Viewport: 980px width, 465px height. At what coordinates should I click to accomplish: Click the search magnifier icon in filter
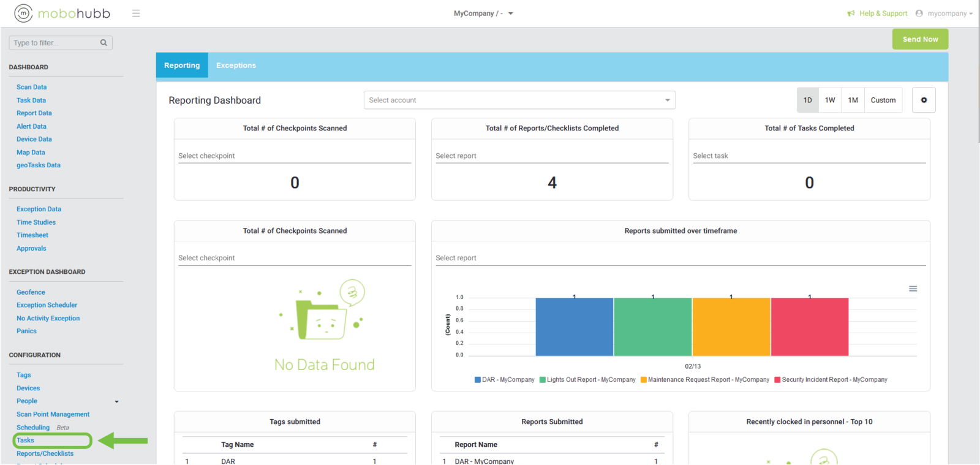point(104,43)
